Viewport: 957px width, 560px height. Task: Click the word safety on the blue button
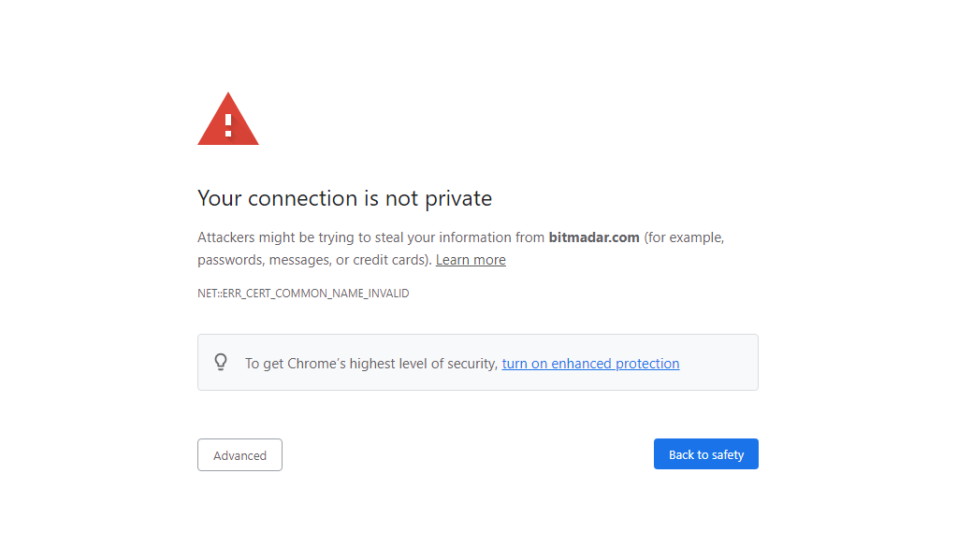(x=728, y=455)
